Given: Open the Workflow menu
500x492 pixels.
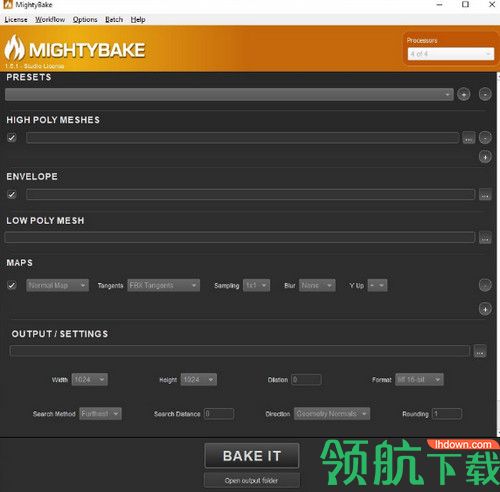Looking at the screenshot, I should [50, 20].
